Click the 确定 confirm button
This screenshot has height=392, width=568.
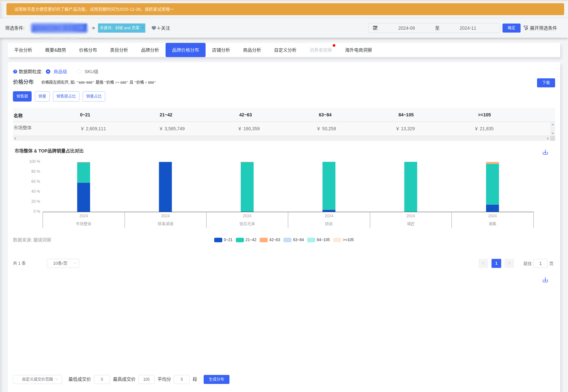(x=512, y=28)
